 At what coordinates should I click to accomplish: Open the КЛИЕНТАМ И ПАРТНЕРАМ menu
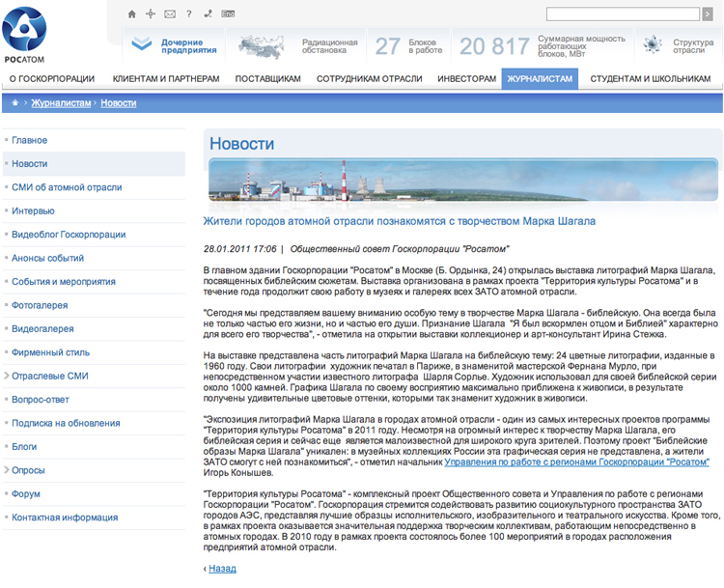tap(166, 79)
